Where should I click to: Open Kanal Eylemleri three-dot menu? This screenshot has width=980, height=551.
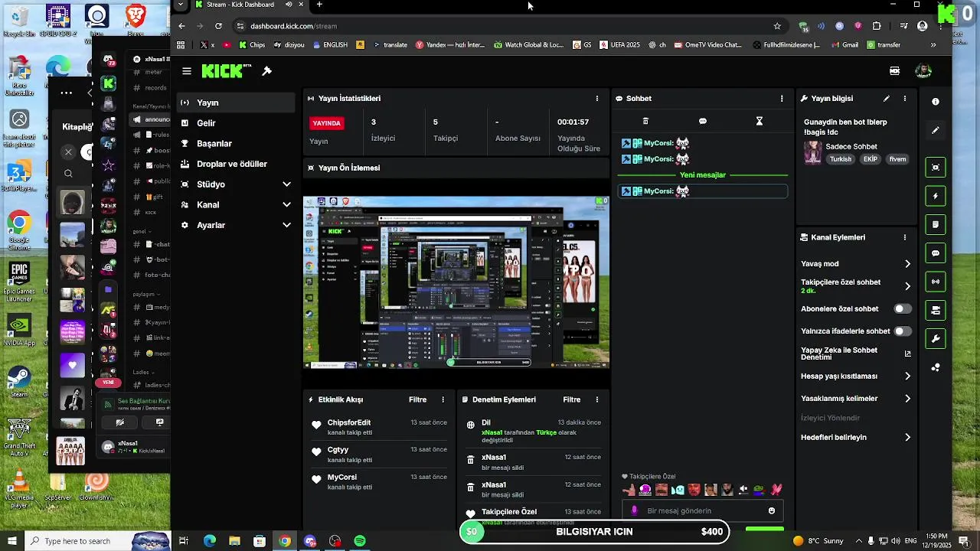[x=905, y=237]
